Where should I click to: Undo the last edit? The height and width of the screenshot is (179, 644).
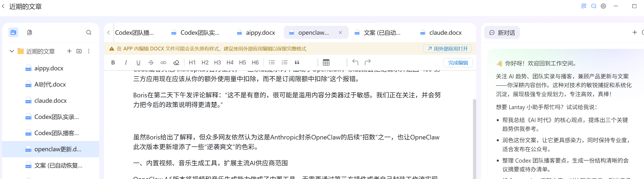pyautogui.click(x=355, y=62)
